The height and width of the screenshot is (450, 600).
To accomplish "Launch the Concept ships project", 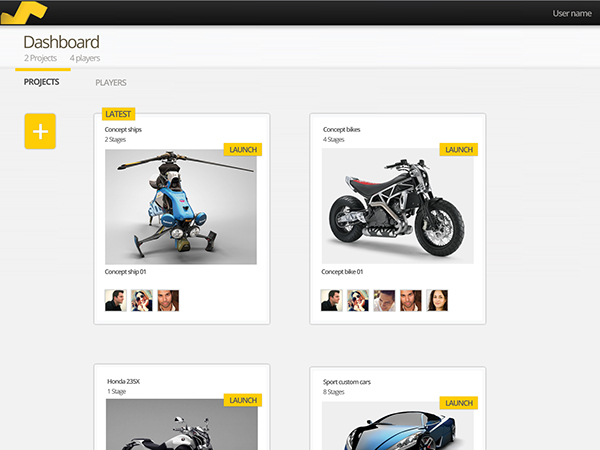I will tap(243, 150).
